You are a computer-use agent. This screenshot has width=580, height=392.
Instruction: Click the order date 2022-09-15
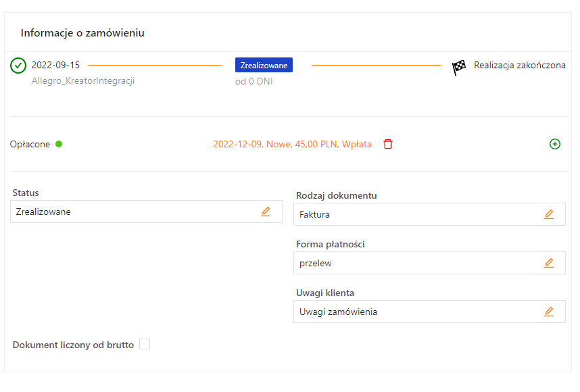tap(55, 65)
